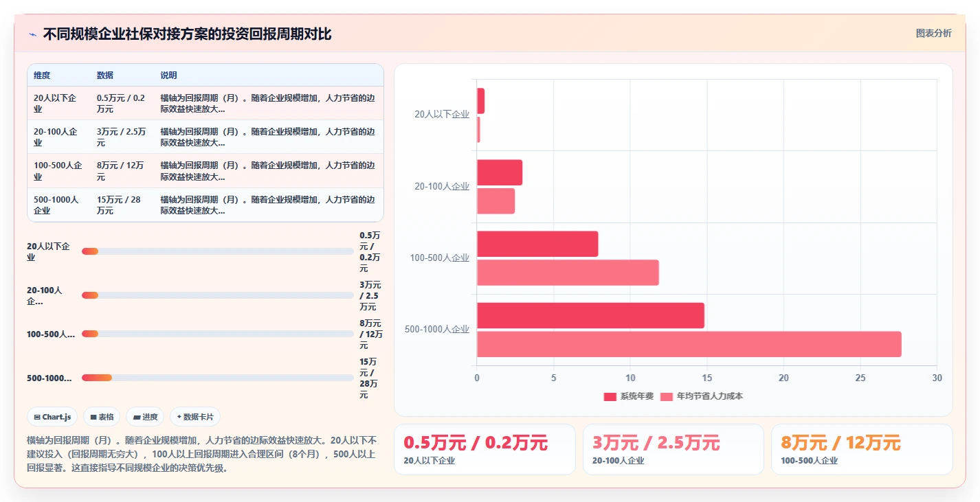Image resolution: width=980 pixels, height=502 pixels.
Task: Click the 20-100人企业 系统年费 bar
Action: pyautogui.click(x=500, y=172)
